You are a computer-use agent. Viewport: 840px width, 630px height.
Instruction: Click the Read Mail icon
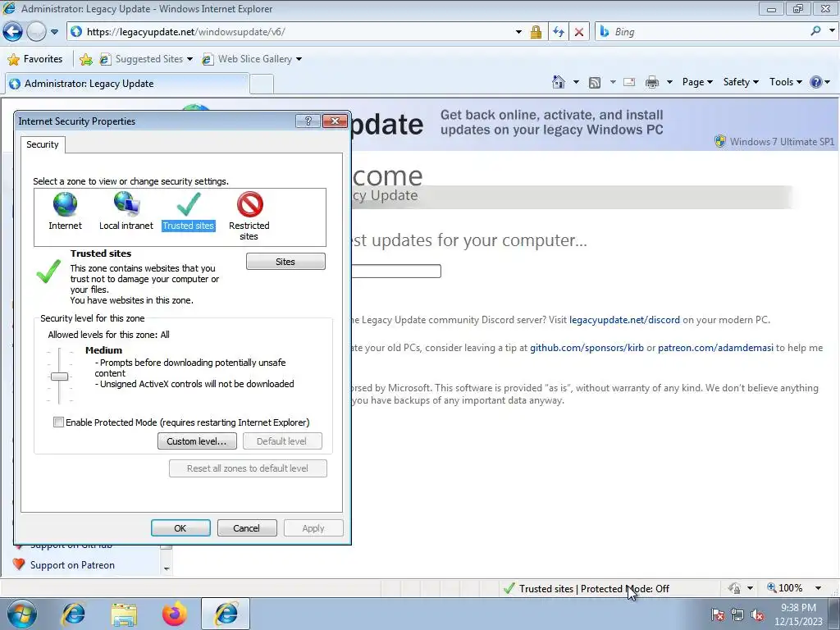(x=629, y=82)
